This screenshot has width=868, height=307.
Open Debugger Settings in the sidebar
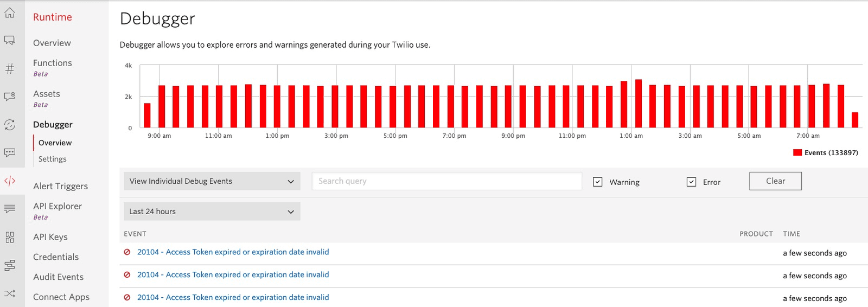(53, 159)
